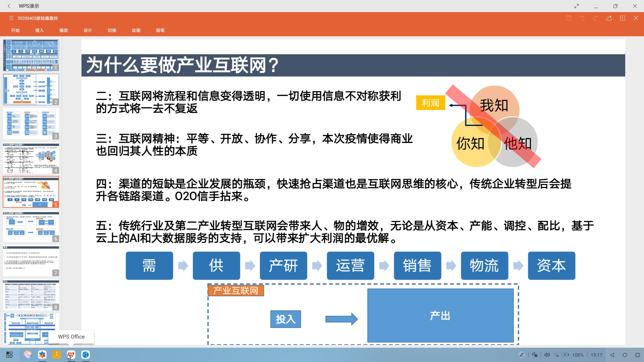Click the fullscreen expand arrows icon
This screenshot has height=362, width=644.
tap(577, 6)
